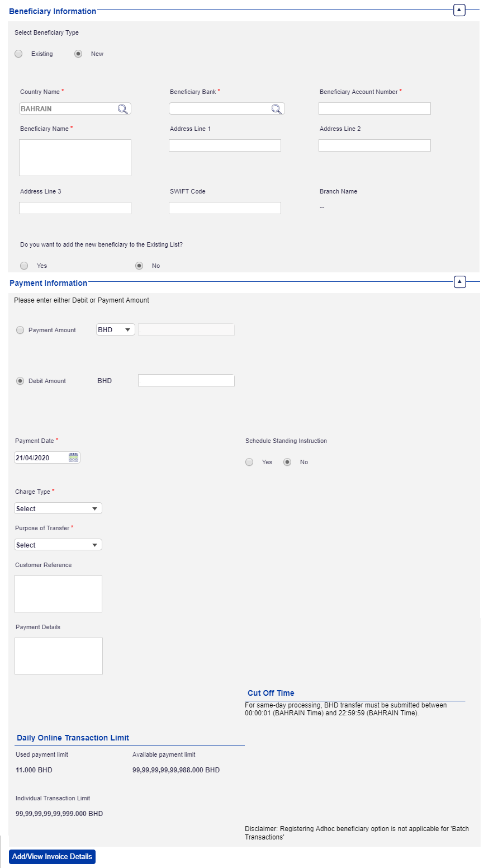Click the Country Name search magnifier icon
Image resolution: width=484 pixels, height=868 pixels.
pos(123,109)
